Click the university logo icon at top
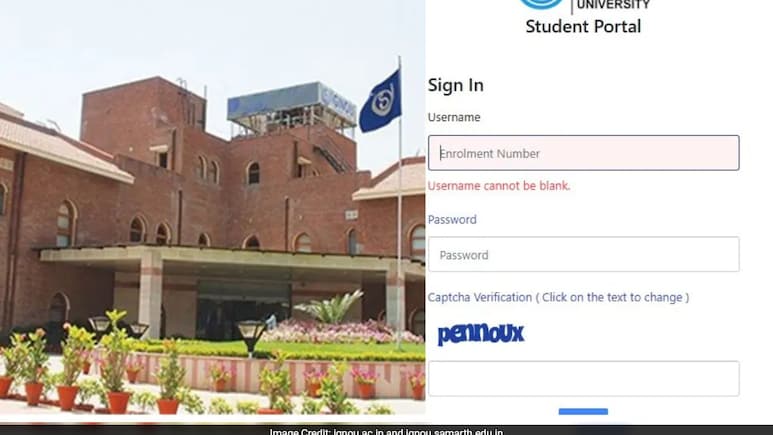The image size is (773, 435). 541,4
